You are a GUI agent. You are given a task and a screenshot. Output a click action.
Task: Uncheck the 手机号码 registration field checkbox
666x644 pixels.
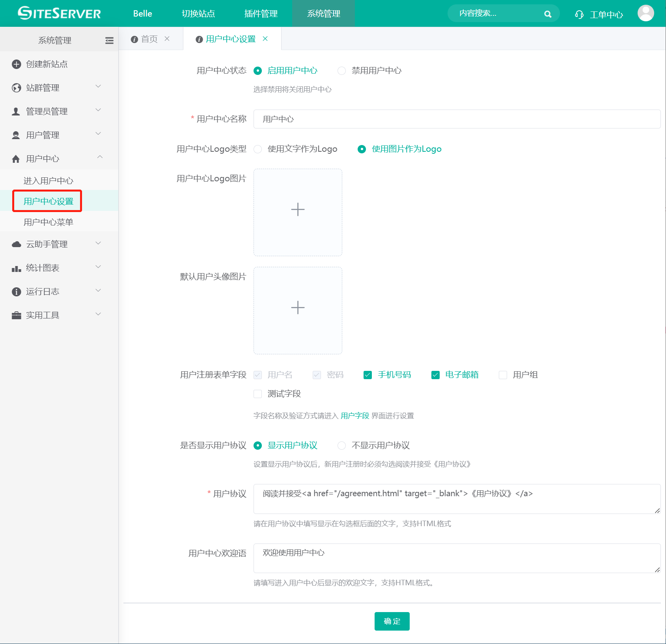tap(368, 375)
